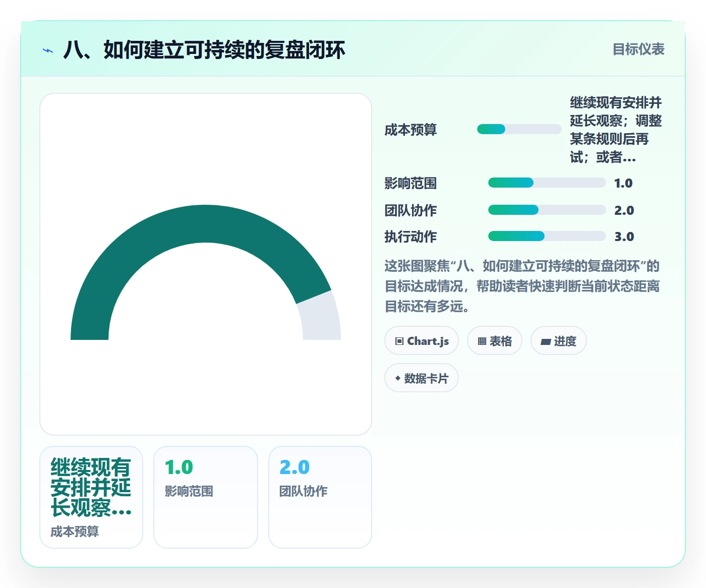
Task: Click the Chart.js tag
Action: tap(422, 341)
